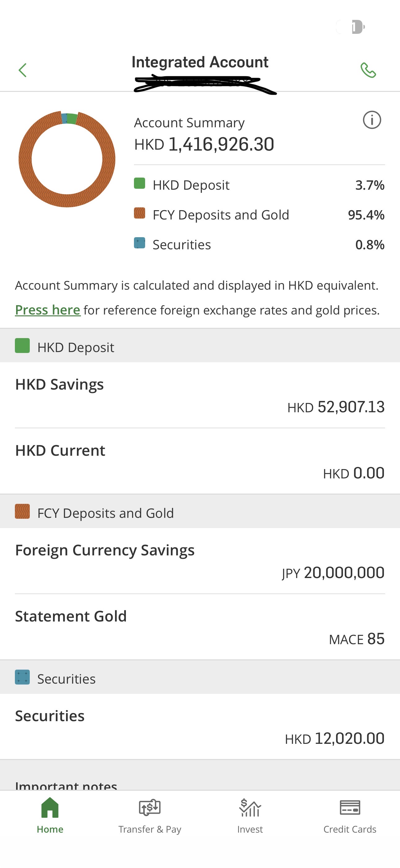Open the account summary info icon
The image size is (400, 868).
tap(372, 120)
